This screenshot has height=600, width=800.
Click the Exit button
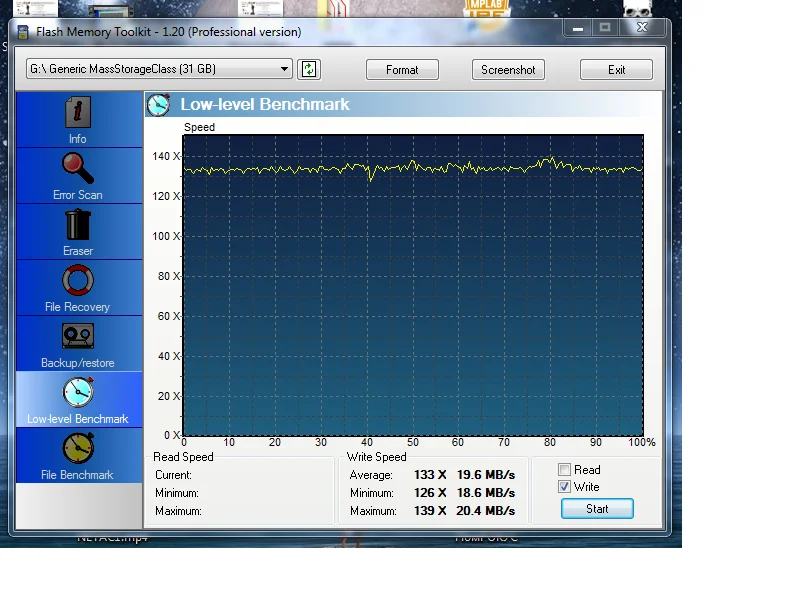[x=616, y=70]
